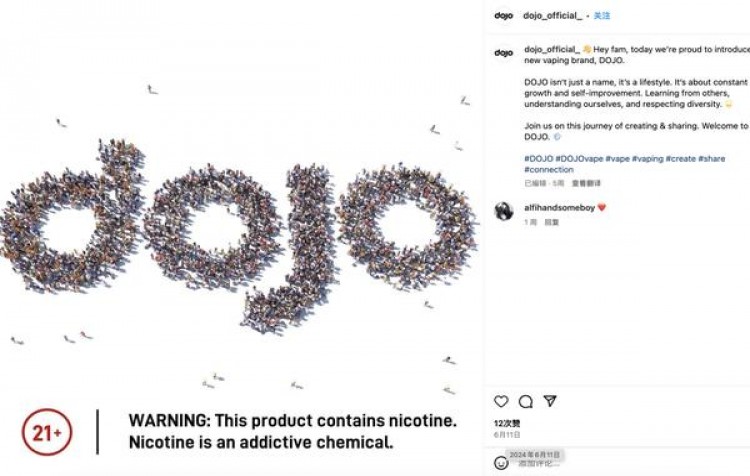Share post via paper plane icon
Image resolution: width=750 pixels, height=476 pixels.
tap(549, 401)
